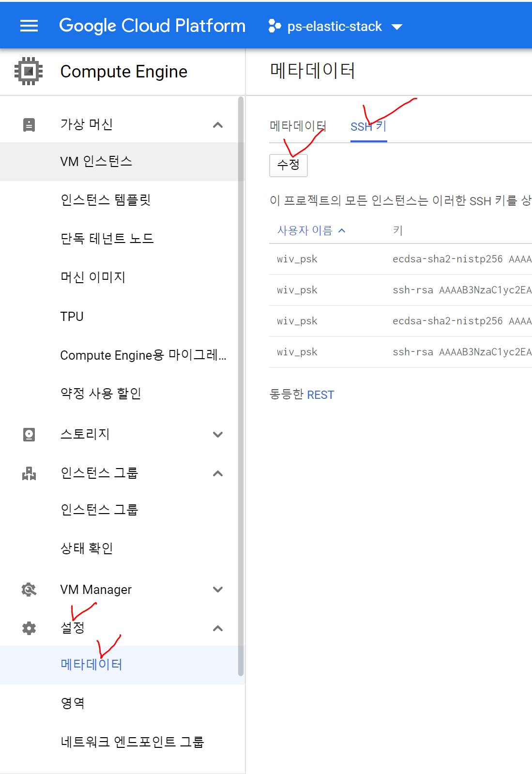Select first wiv_psk ecdsa-sha2-nistp256 row
Viewport: 532px width, 774px height.
coord(400,259)
